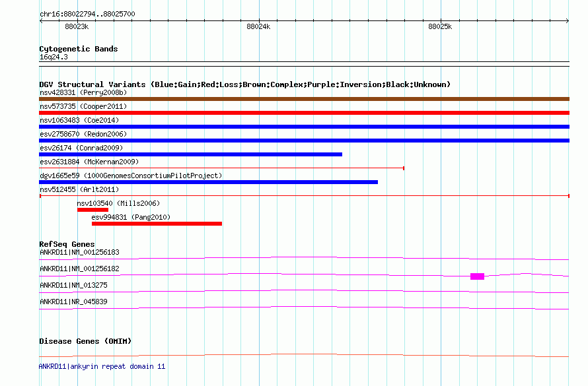Screen dimensions: 588x386
Task: Open ANKRD11|ankyrin repeat domain 11 link
Action: [102, 366]
